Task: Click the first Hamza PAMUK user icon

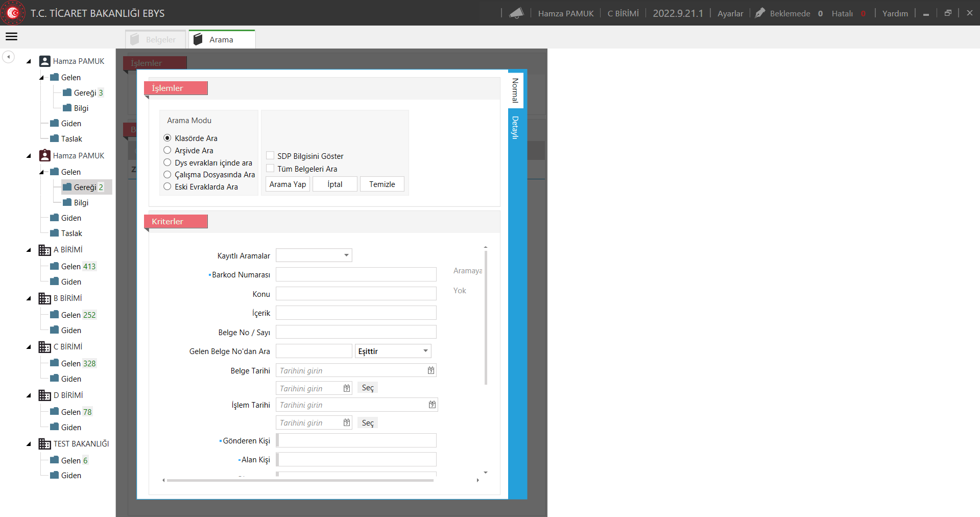Action: [44, 61]
